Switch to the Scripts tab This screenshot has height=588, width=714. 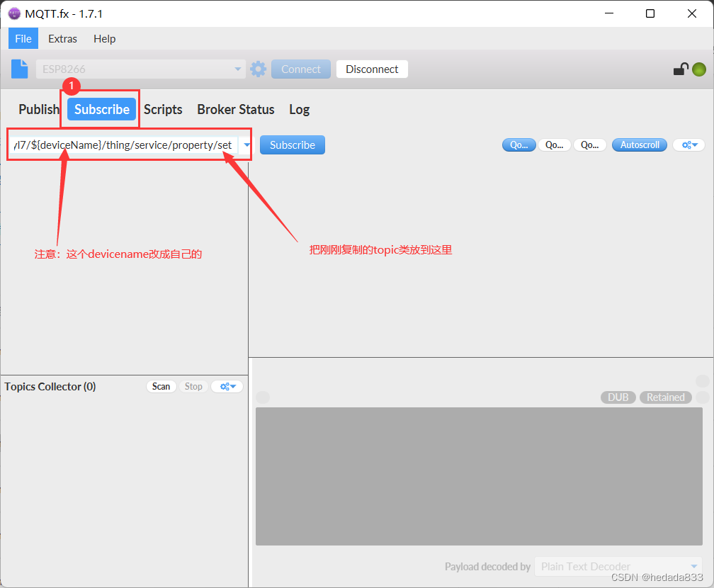163,109
